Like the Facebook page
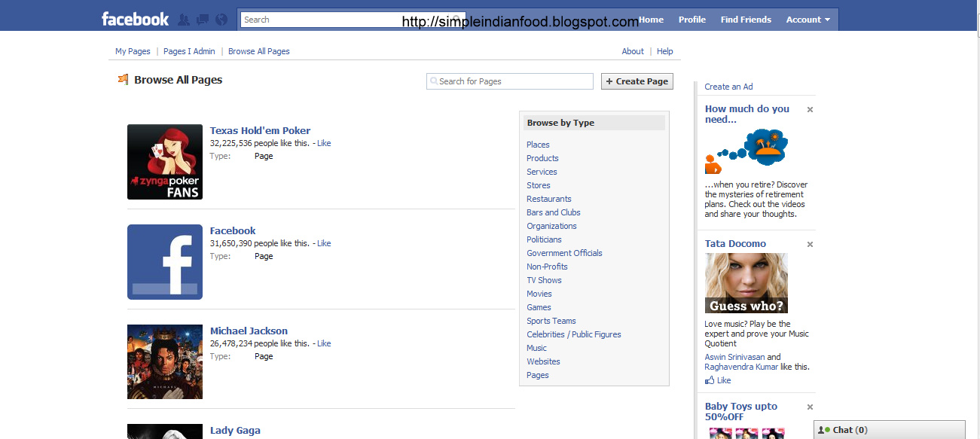Viewport: 980px width, 439px height. (324, 243)
